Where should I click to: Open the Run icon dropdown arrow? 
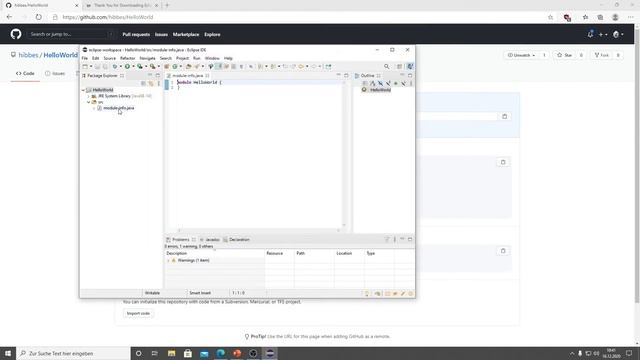pyautogui.click(x=133, y=66)
